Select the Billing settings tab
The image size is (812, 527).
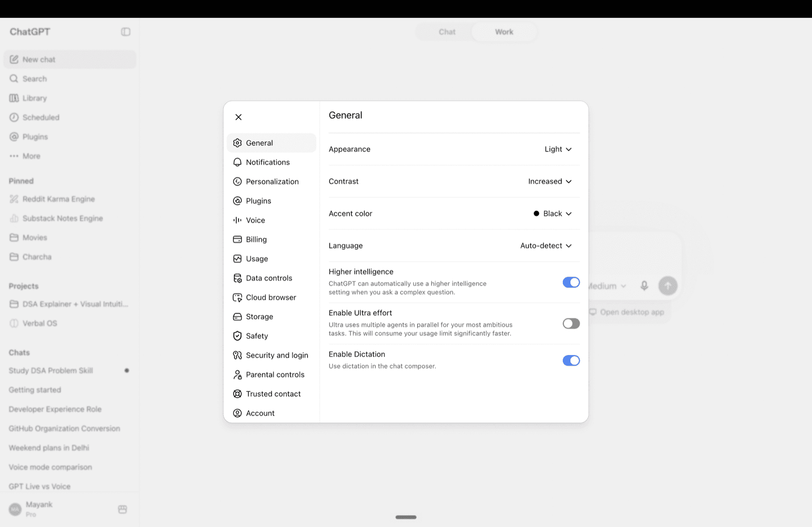pyautogui.click(x=272, y=239)
